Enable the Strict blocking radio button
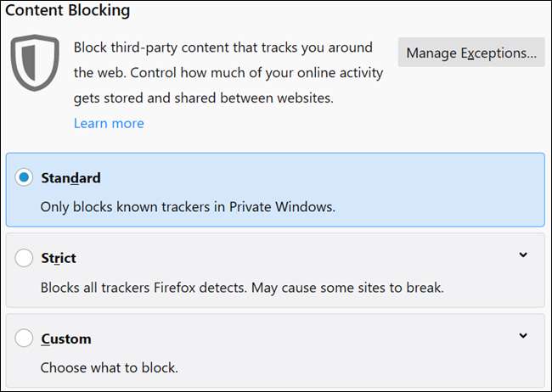 pos(25,258)
